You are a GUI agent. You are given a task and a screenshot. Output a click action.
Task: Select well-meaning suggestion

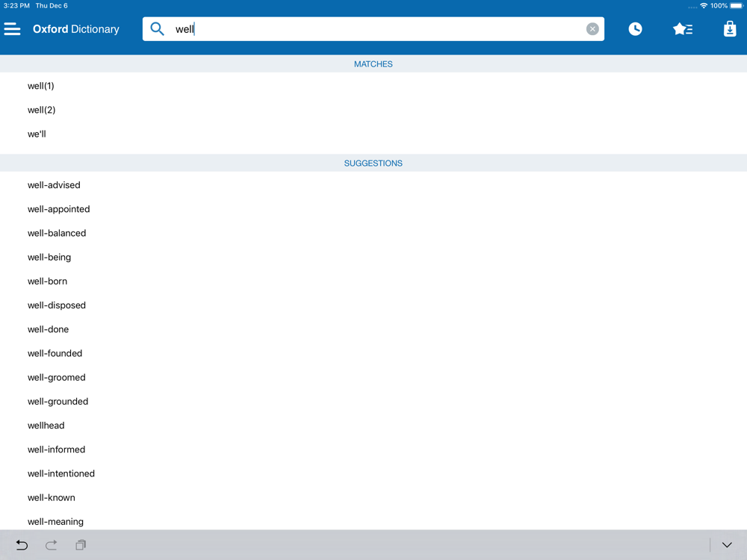[x=373, y=521]
